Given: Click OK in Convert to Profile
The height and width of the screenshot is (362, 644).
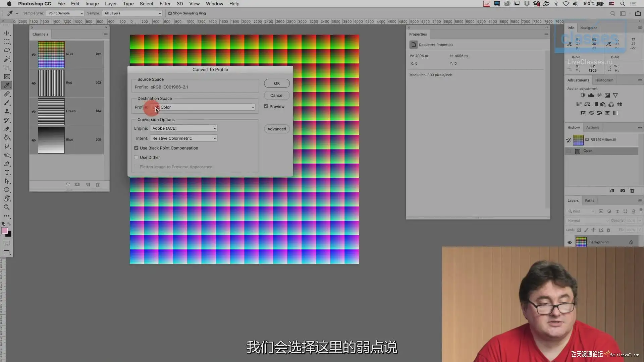Looking at the screenshot, I should tap(277, 83).
